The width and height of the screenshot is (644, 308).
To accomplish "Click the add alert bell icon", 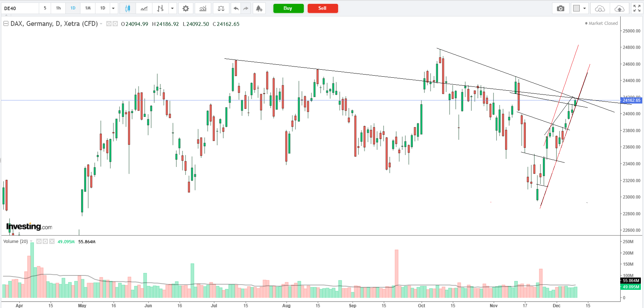I will coord(259,8).
